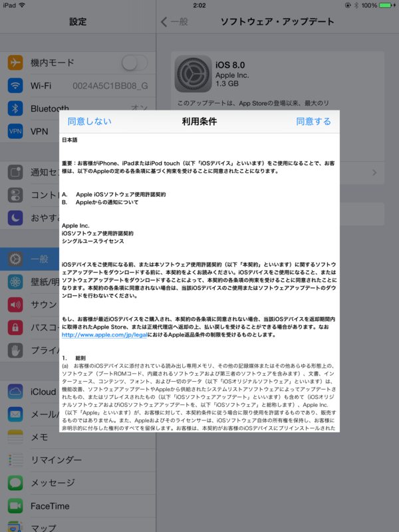Viewport: 399px width, 532px height.
Task: Tap the 利用条件 dialog title
Action: (199, 122)
